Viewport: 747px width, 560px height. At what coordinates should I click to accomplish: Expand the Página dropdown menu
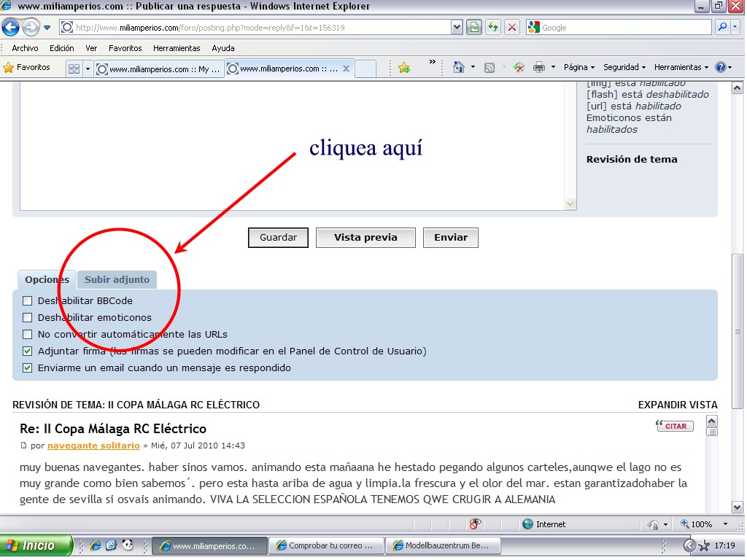579,67
